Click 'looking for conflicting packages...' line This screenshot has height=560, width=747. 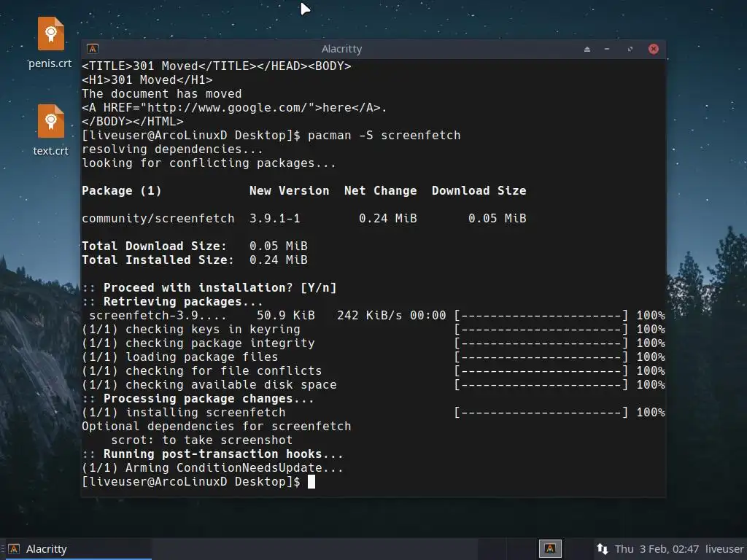click(x=209, y=163)
